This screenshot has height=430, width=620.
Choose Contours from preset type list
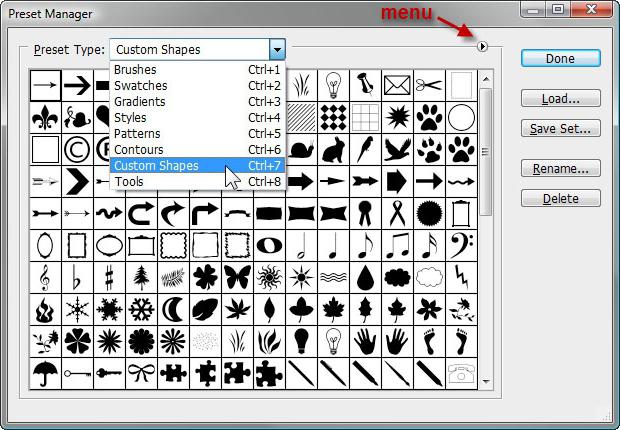point(197,150)
